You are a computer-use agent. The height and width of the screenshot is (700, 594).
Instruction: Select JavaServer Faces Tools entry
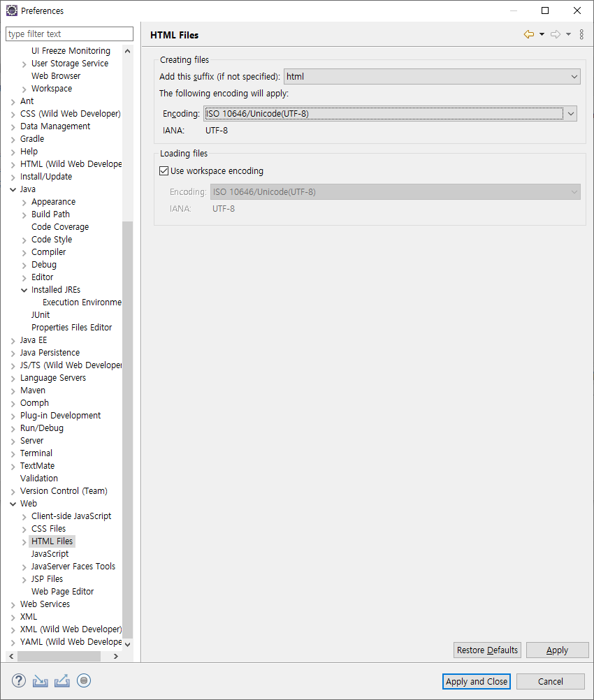coord(73,566)
